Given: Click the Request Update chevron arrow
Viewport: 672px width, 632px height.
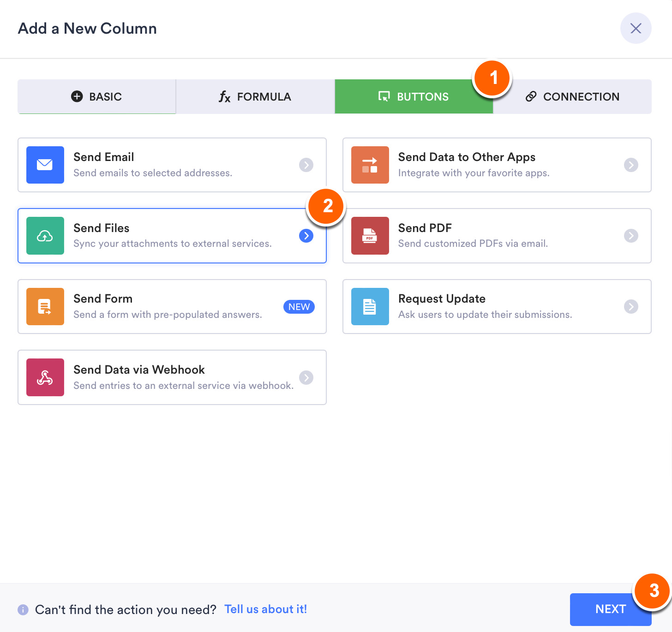Looking at the screenshot, I should (631, 307).
